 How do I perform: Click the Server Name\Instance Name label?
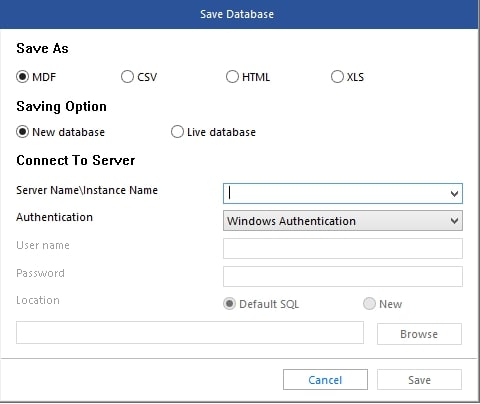pos(87,190)
